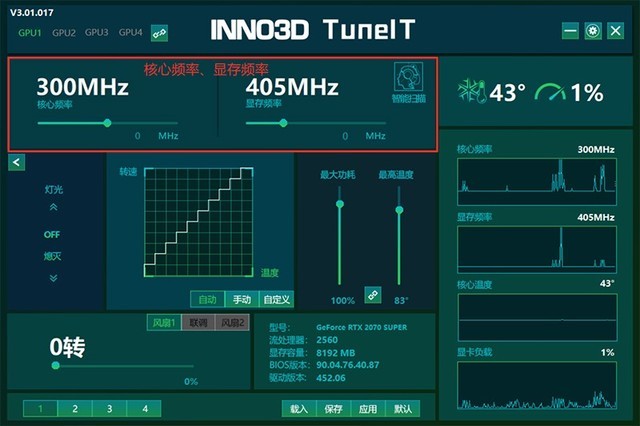Select 自动 fan mode
Image resolution: width=640 pixels, height=426 pixels.
pyautogui.click(x=208, y=300)
